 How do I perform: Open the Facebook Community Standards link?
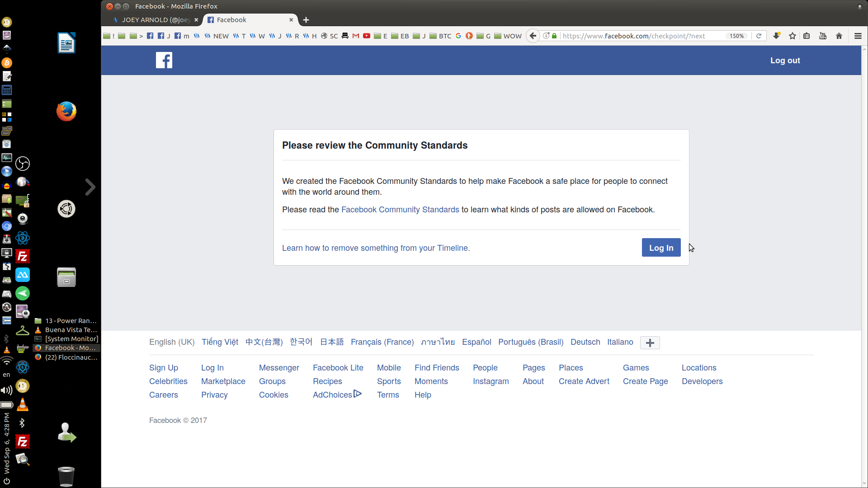tap(400, 210)
